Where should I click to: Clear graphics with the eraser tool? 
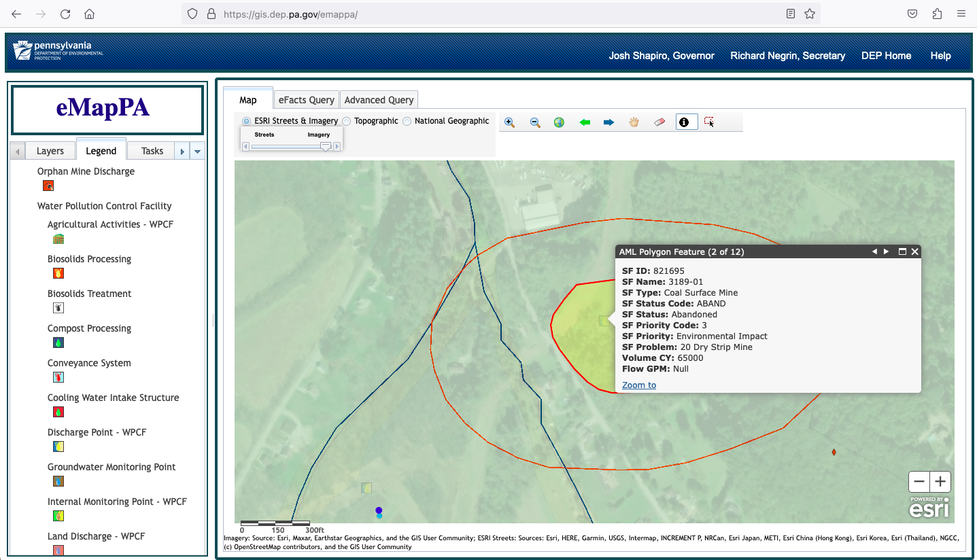(659, 122)
